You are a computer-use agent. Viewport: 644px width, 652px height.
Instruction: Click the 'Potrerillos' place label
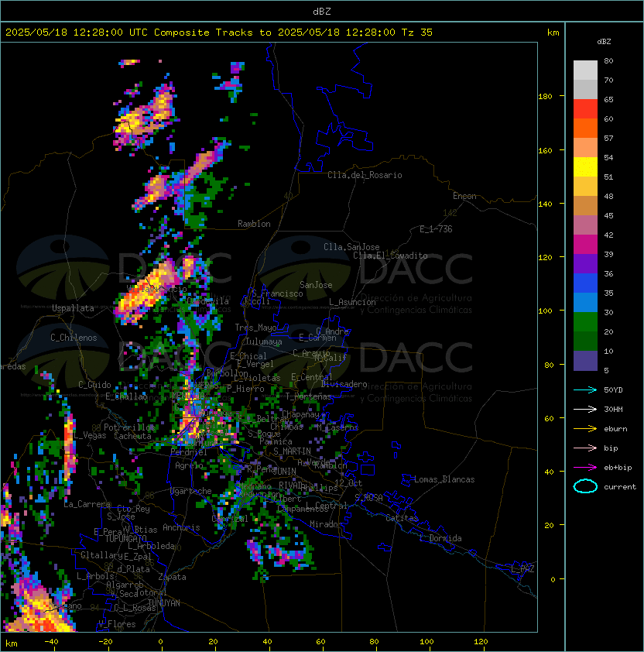(x=129, y=427)
